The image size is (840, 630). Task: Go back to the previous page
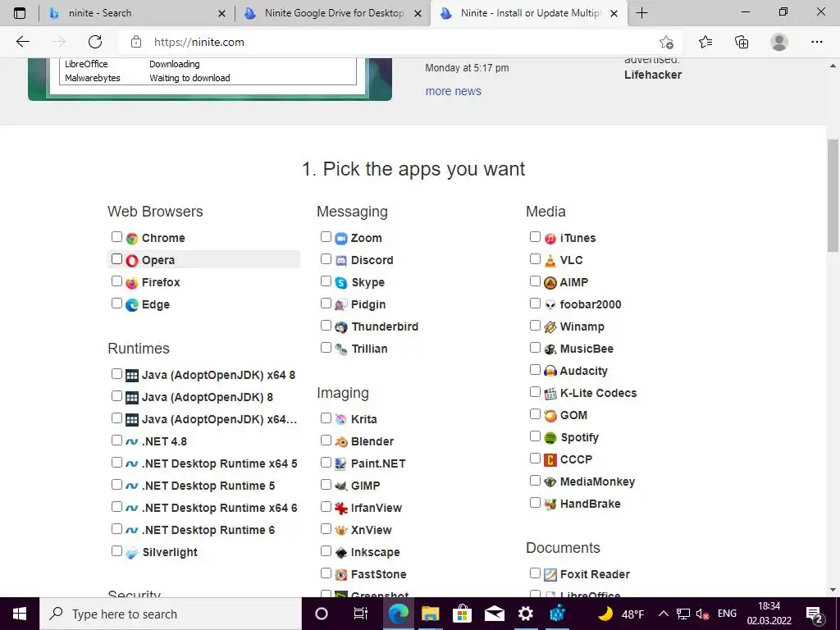coord(22,42)
